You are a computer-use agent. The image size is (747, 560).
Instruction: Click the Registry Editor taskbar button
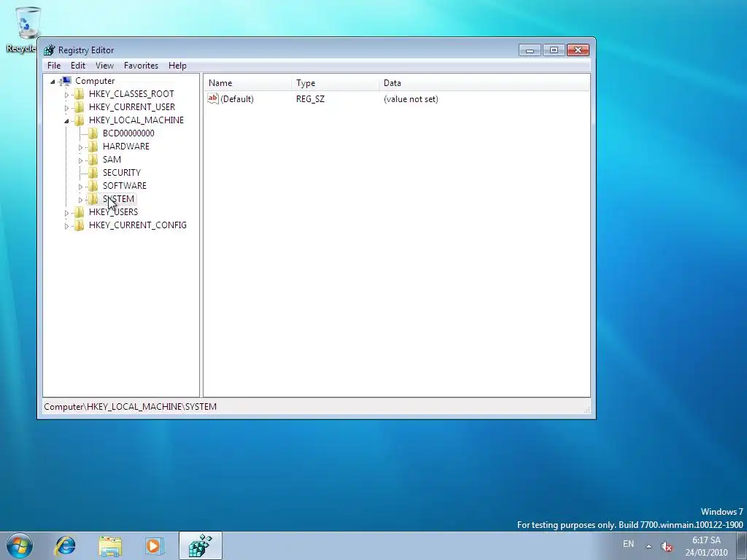click(201, 545)
